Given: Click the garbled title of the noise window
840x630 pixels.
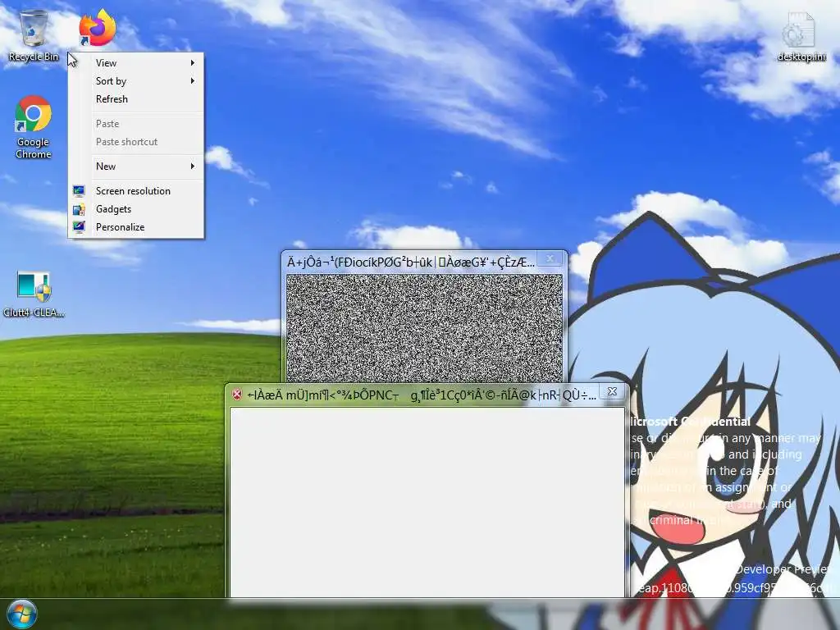Looking at the screenshot, I should 411,262.
